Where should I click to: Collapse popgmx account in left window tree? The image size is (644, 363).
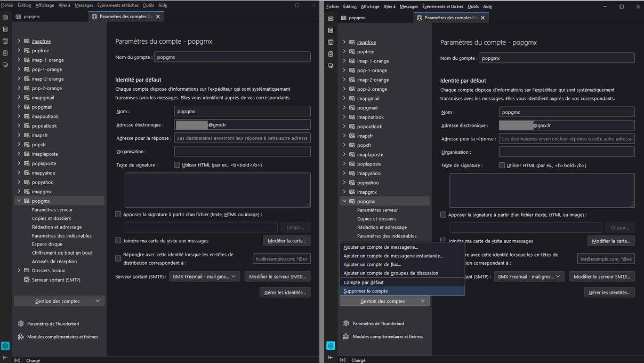(19, 201)
